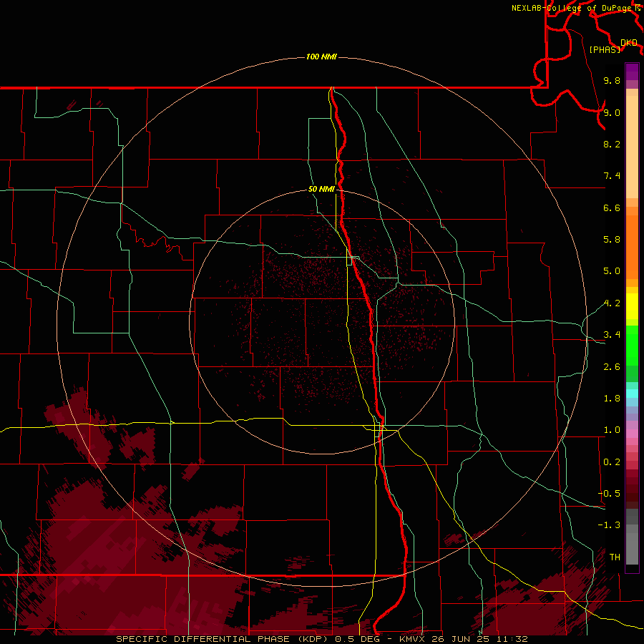Click the 0.2 value on the scale

612,462
